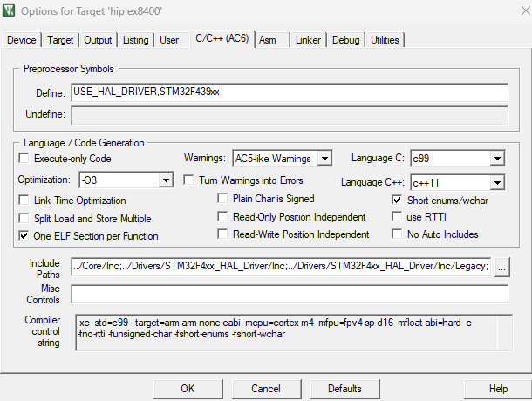Uncheck One ELF Section per Function
532x401 pixels.
(x=24, y=235)
